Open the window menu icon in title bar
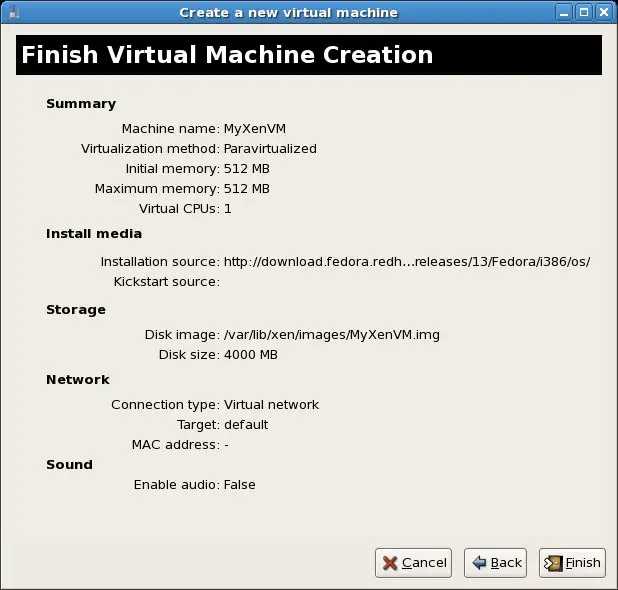618x590 pixels. click(10, 12)
